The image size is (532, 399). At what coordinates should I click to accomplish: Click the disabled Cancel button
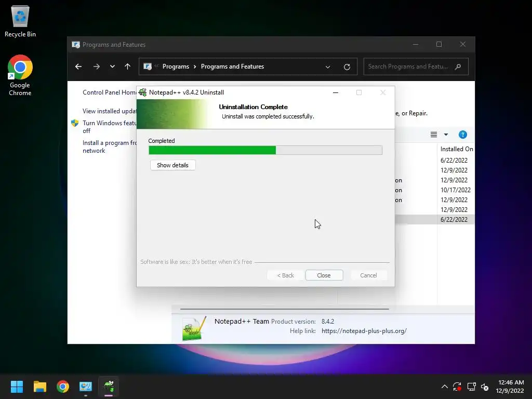tap(368, 275)
